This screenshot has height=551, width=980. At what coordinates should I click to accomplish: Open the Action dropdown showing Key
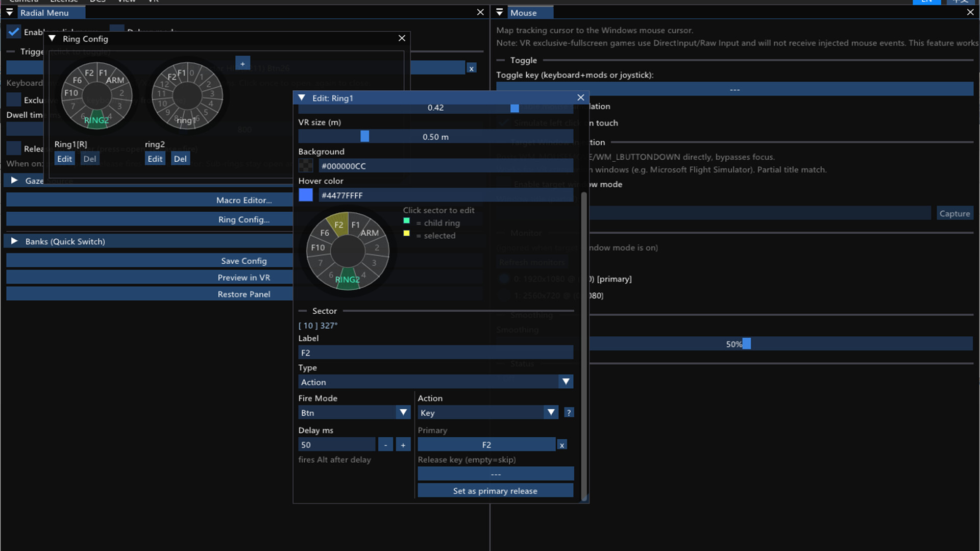click(x=487, y=412)
